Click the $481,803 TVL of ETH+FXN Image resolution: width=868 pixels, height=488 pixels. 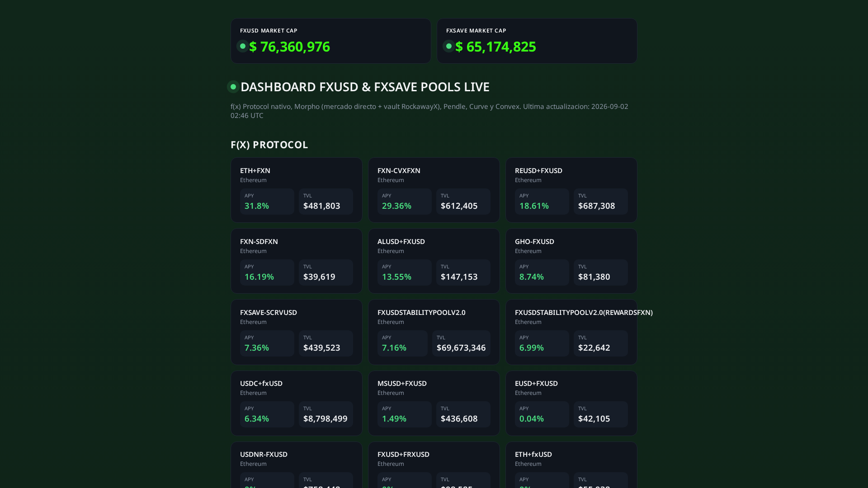[322, 206]
